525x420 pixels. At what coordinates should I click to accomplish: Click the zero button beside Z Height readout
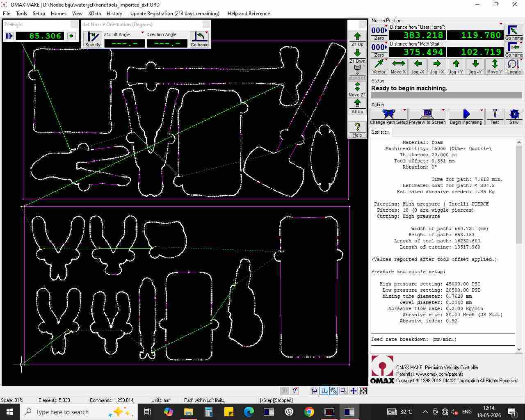(9, 36)
